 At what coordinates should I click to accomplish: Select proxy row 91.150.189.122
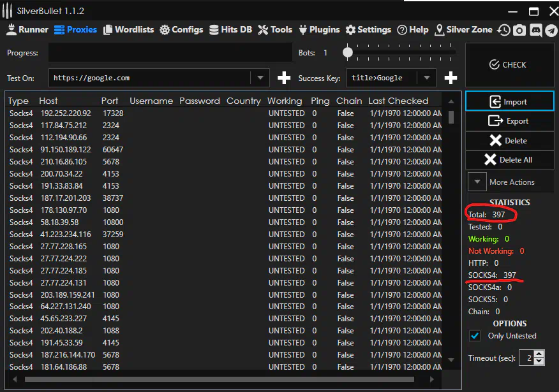225,150
